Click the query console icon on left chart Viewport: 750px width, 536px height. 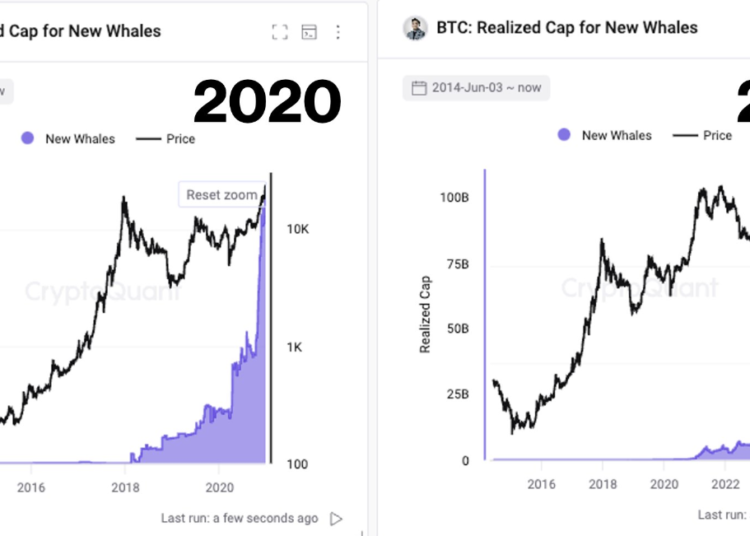pos(309,32)
